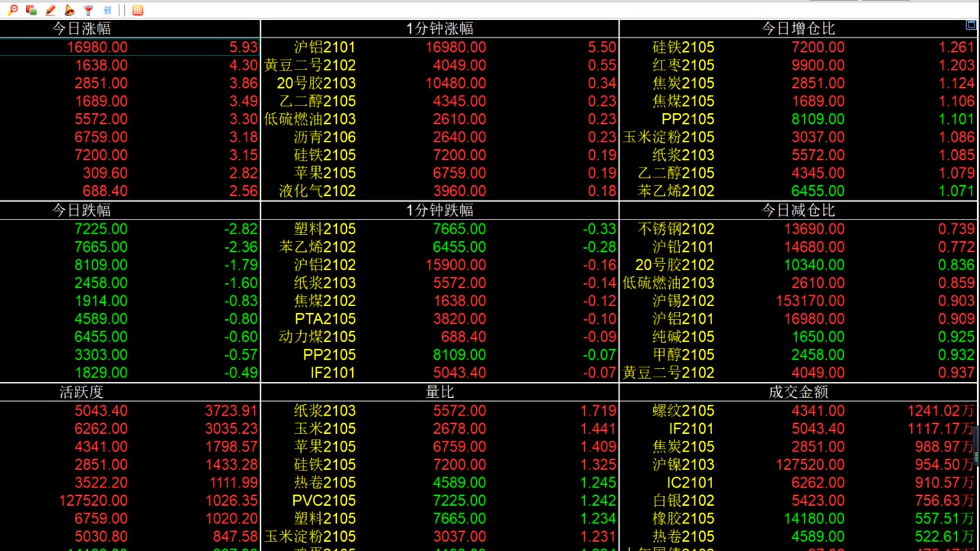Click 1.719 ratio in 量比 list

598,410
